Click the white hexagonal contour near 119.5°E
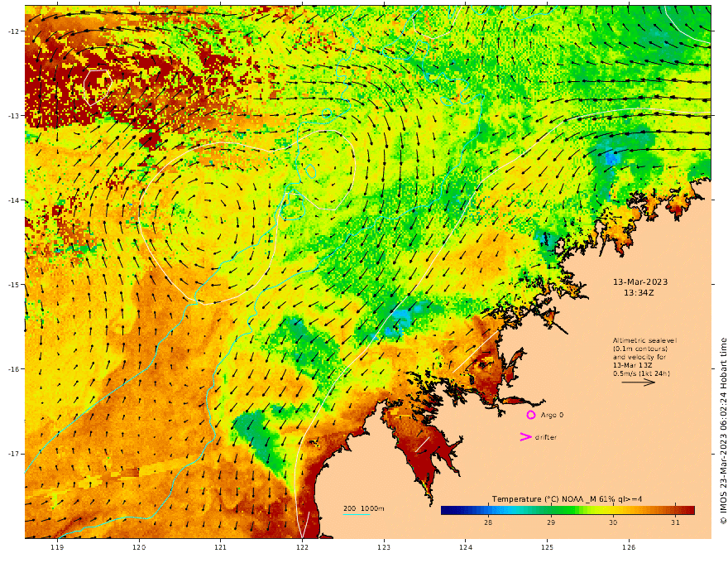The height and width of the screenshot is (563, 728). (x=98, y=86)
